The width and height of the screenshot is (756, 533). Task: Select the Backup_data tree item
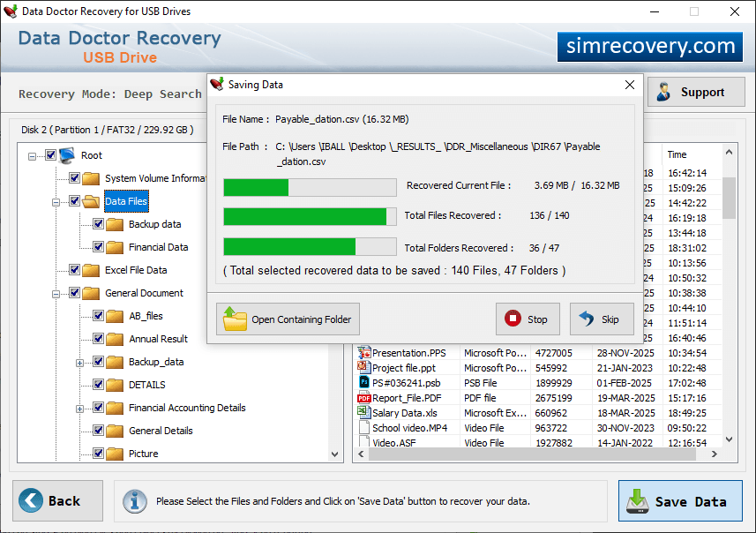click(156, 362)
